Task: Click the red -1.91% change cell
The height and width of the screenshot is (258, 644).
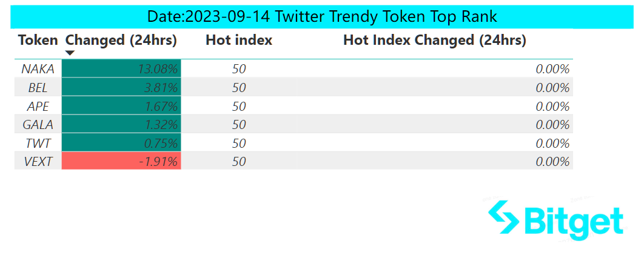Action: click(121, 161)
